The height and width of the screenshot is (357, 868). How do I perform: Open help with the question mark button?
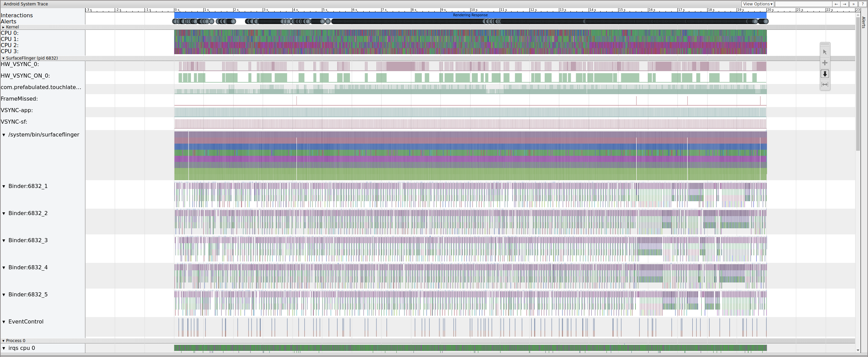[x=863, y=4]
